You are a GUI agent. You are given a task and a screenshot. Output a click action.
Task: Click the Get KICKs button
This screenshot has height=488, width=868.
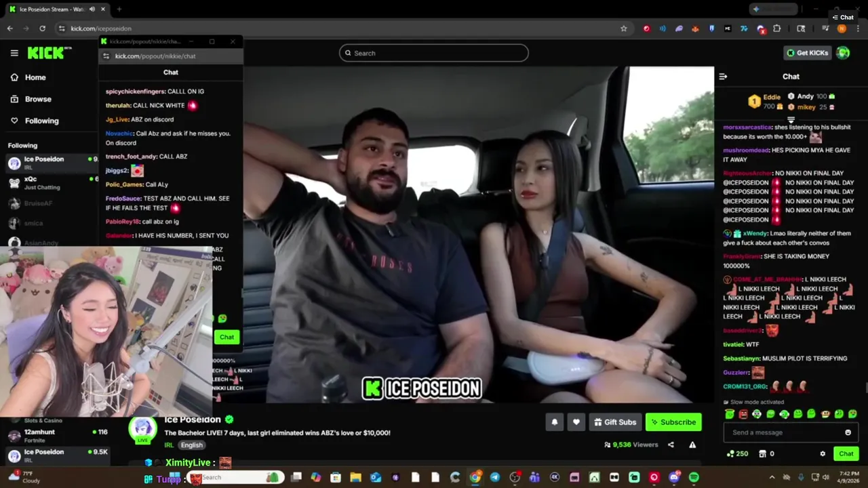click(807, 53)
